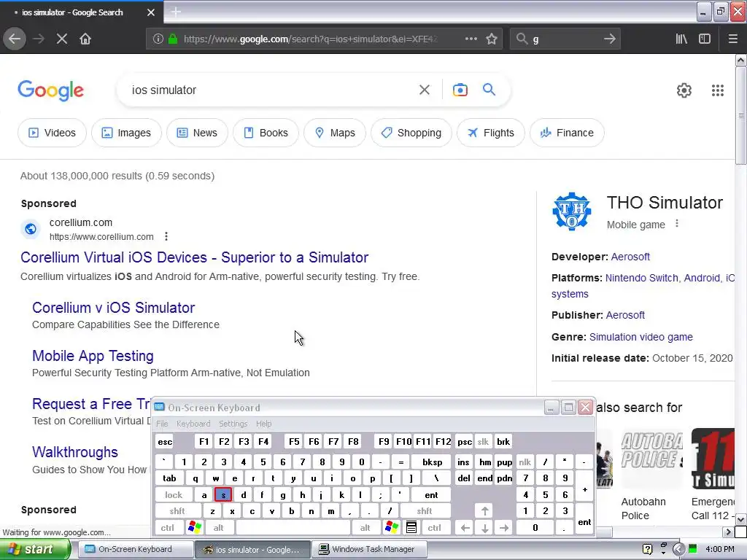This screenshot has height=560, width=747.
Task: Toggle scroll lock slk key
Action: point(483,441)
